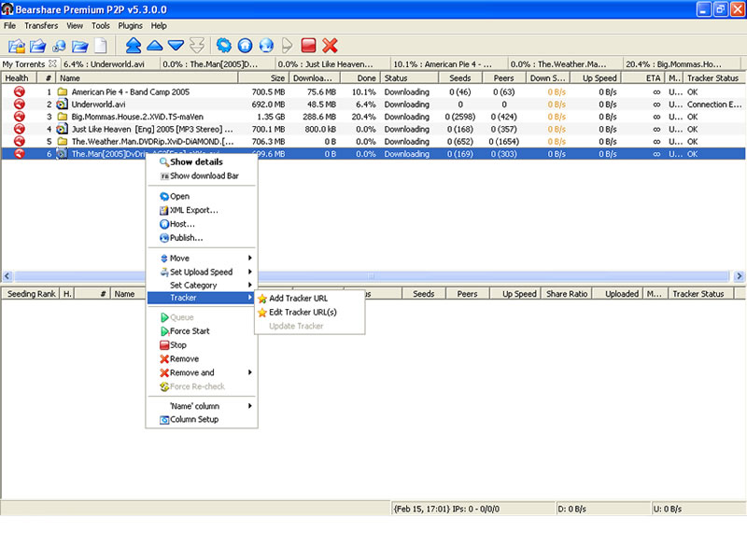Screen dimensions: 747x560
Task: Click the double down-arrow bandwidth icon
Action: (x=198, y=45)
